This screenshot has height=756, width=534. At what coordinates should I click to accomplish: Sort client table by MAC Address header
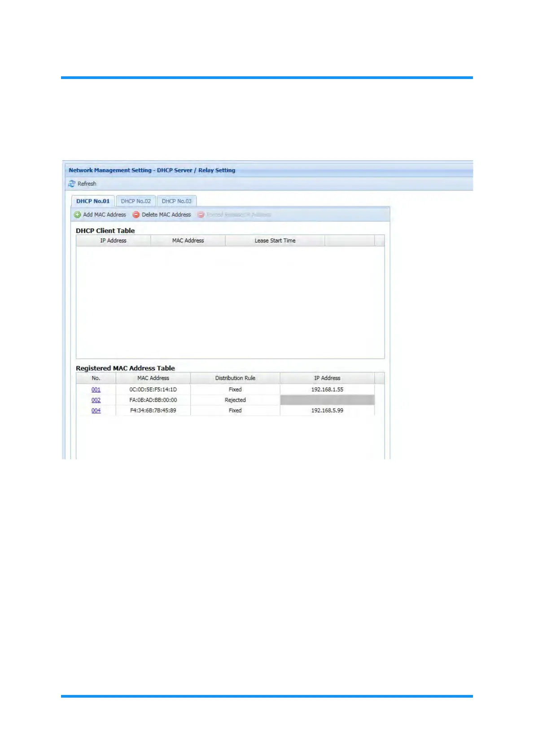click(x=188, y=241)
